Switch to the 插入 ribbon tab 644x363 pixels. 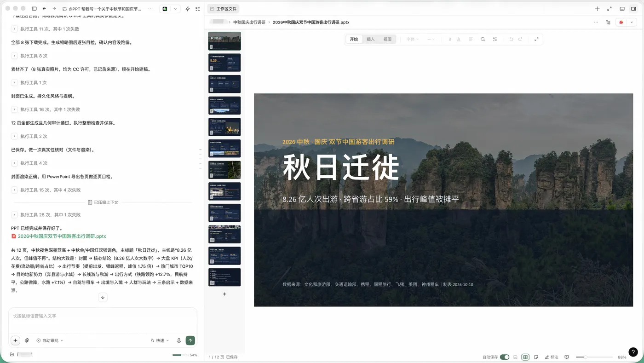tap(371, 39)
